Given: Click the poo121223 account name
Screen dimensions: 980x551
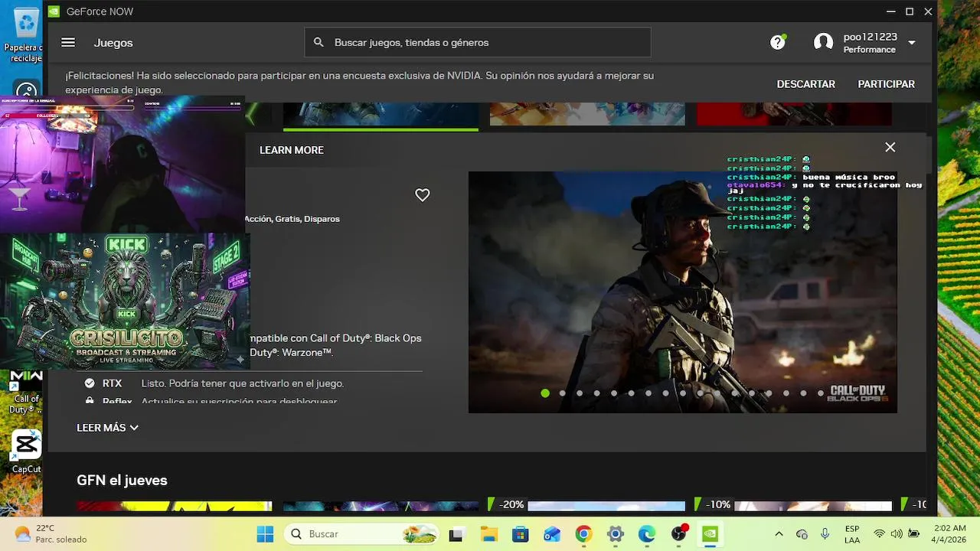Looking at the screenshot, I should coord(871,37).
